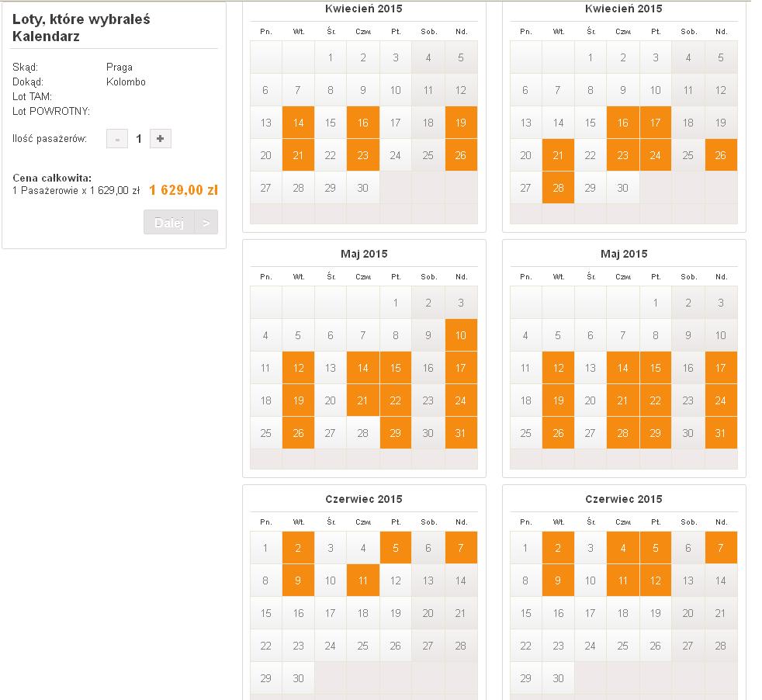Screen dimensions: 762x700
Task: Click the total price 1 629,00 zł
Action: [183, 190]
